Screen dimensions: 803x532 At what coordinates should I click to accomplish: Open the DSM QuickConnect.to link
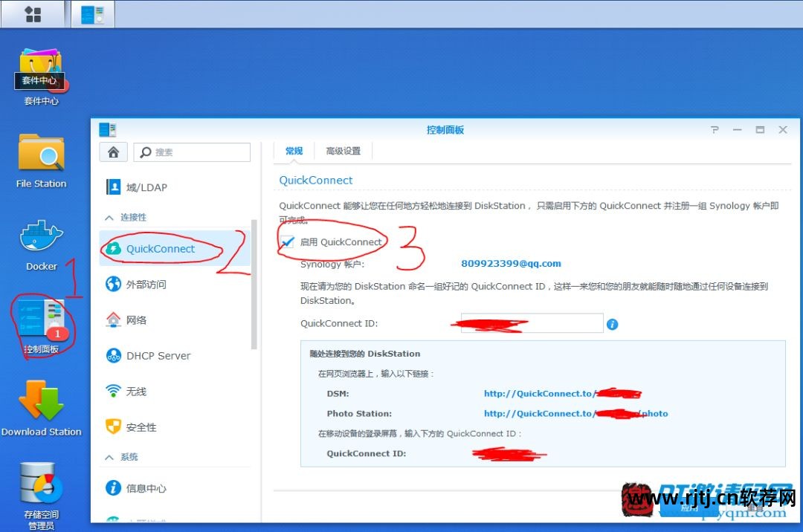562,393
